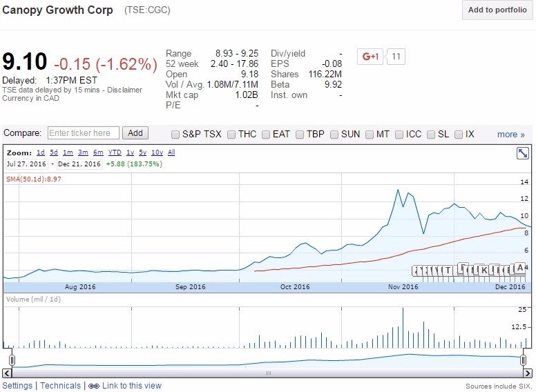Click the horizontal scrollbar thumb grip
This screenshot has width=536, height=392.
click(x=268, y=373)
